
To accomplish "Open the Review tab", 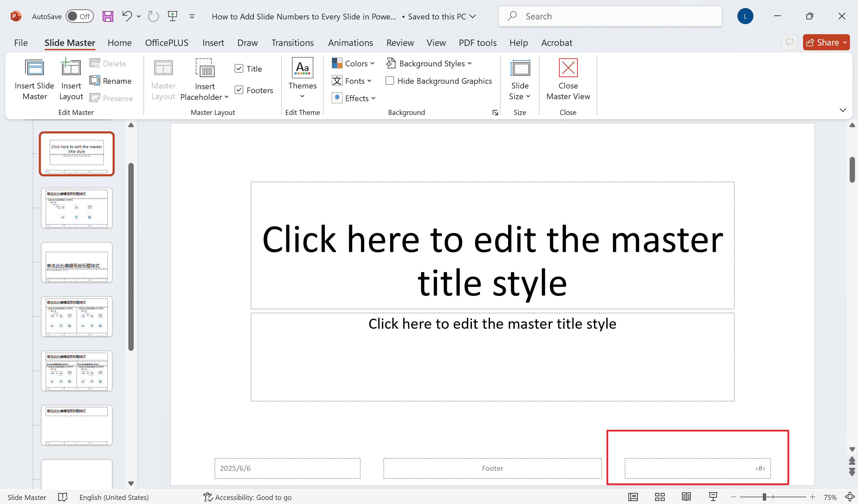I will coord(400,43).
